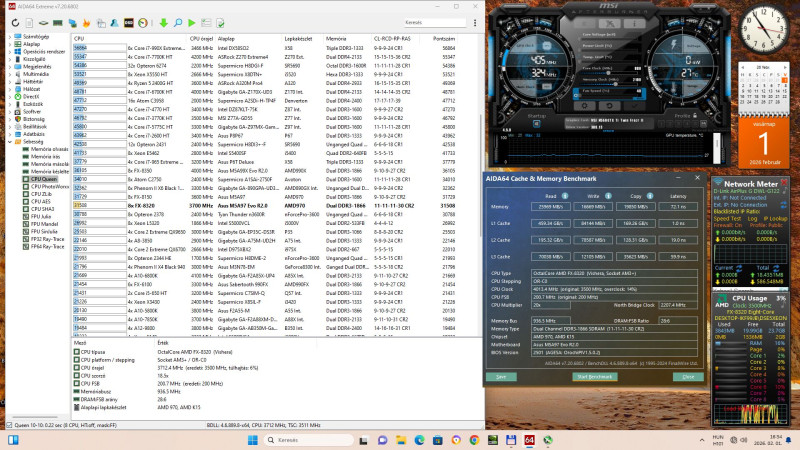The height and width of the screenshot is (450, 800).
Task: Click the Copy info icon in benchmark window
Action: 650,196
